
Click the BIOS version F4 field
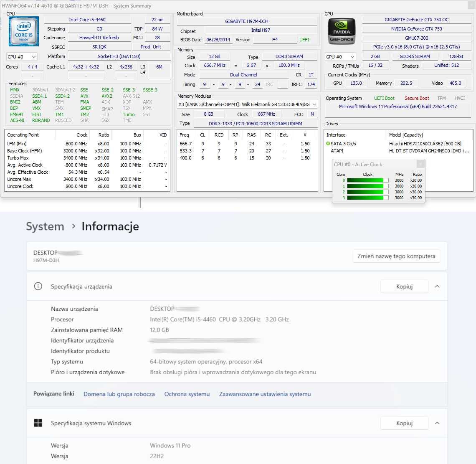point(275,40)
